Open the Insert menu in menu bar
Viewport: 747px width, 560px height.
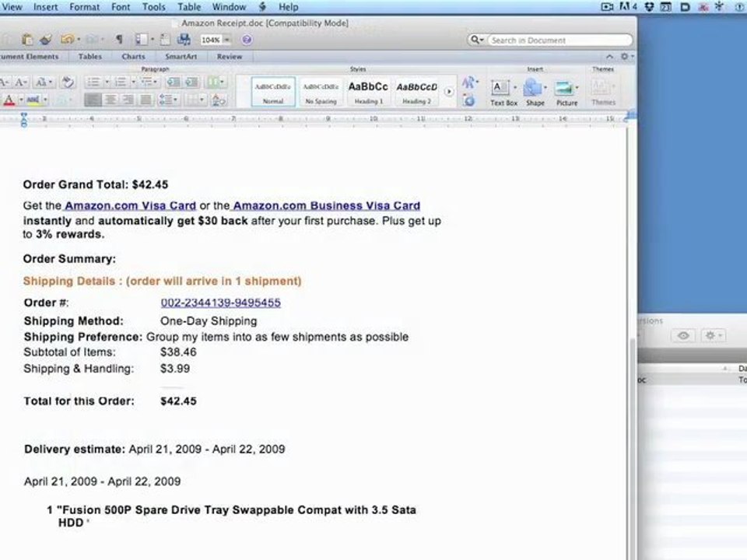tap(45, 7)
